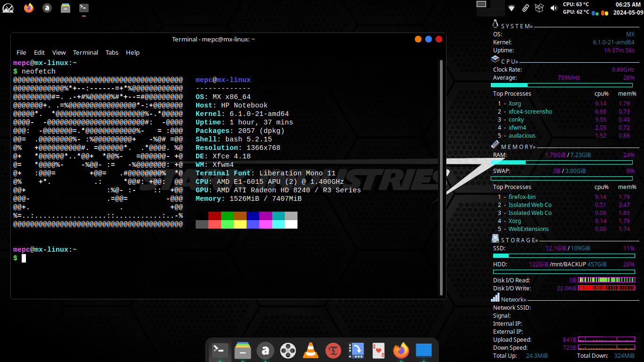Click the MEMORY stick icon in Conky

[495, 144]
